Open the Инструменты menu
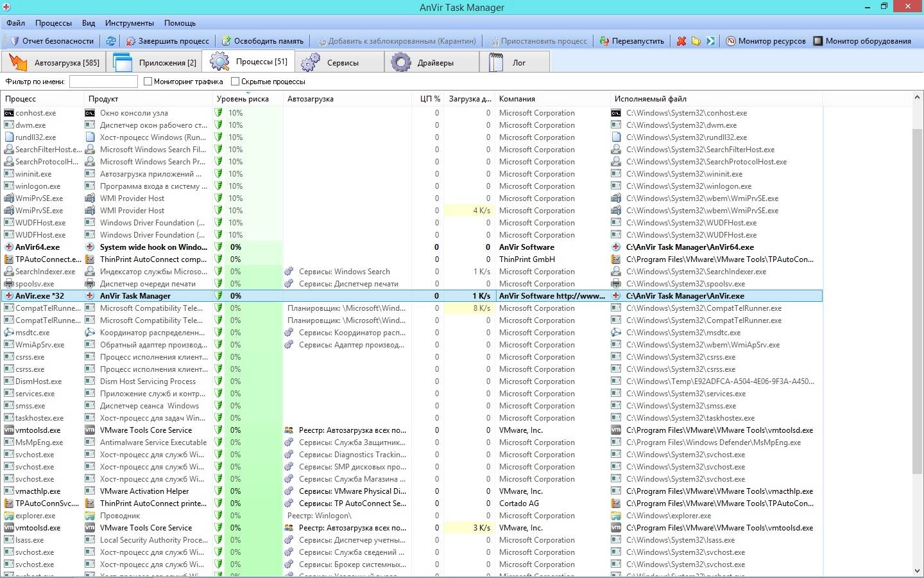The height and width of the screenshot is (578, 924). click(130, 23)
